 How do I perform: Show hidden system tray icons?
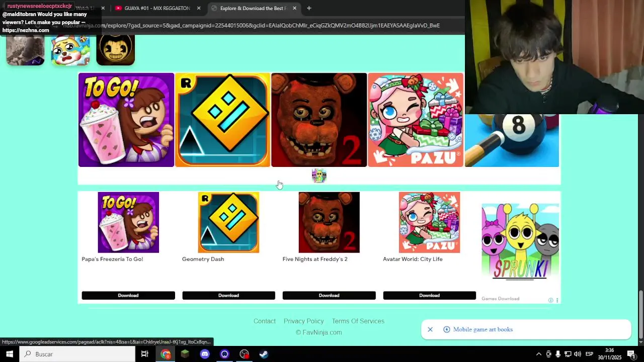pos(539,354)
